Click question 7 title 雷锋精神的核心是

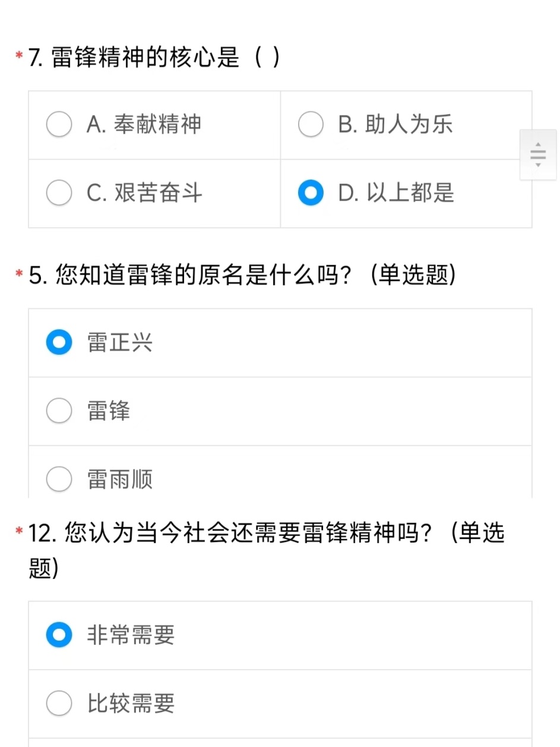point(154,58)
